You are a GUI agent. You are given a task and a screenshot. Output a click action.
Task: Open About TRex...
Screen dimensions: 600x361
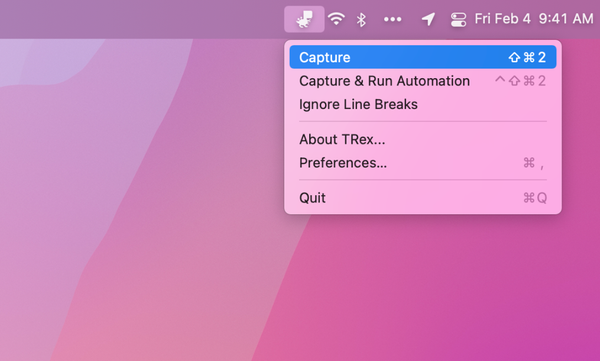coord(423,139)
